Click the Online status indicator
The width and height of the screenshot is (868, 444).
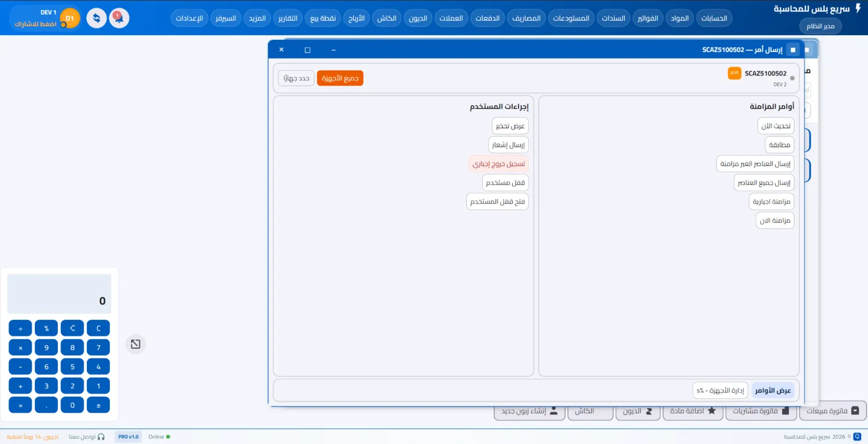(160, 436)
